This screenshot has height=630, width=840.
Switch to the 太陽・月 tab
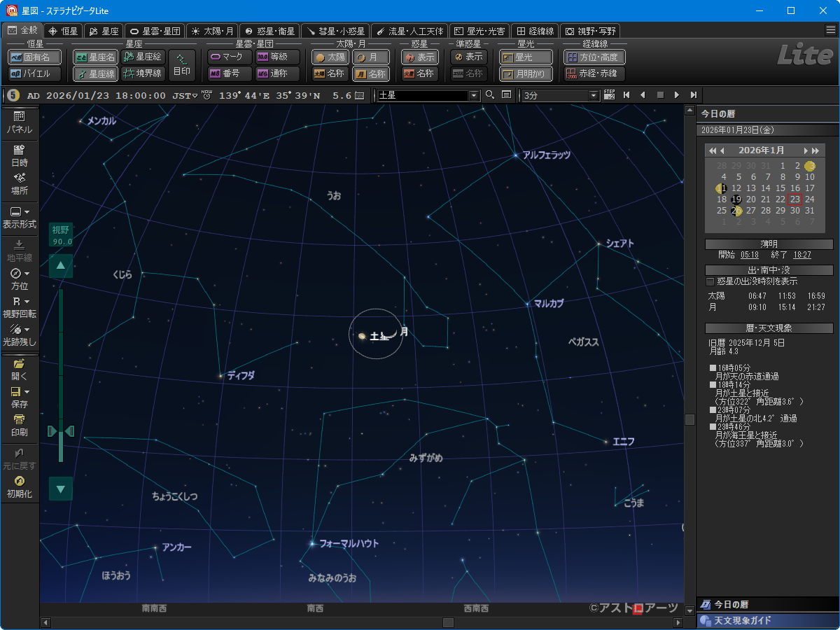click(x=212, y=31)
